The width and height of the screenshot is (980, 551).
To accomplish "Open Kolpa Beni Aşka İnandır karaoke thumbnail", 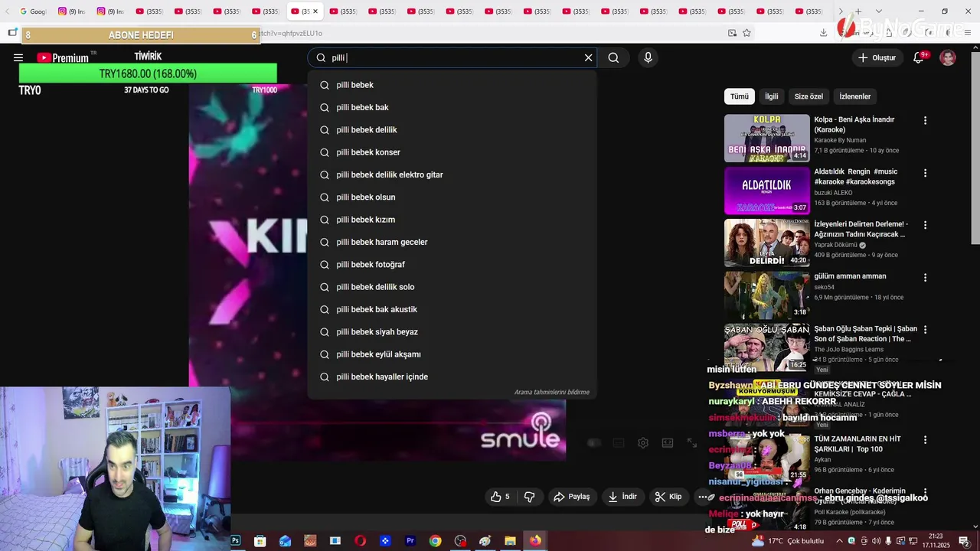I will click(766, 138).
